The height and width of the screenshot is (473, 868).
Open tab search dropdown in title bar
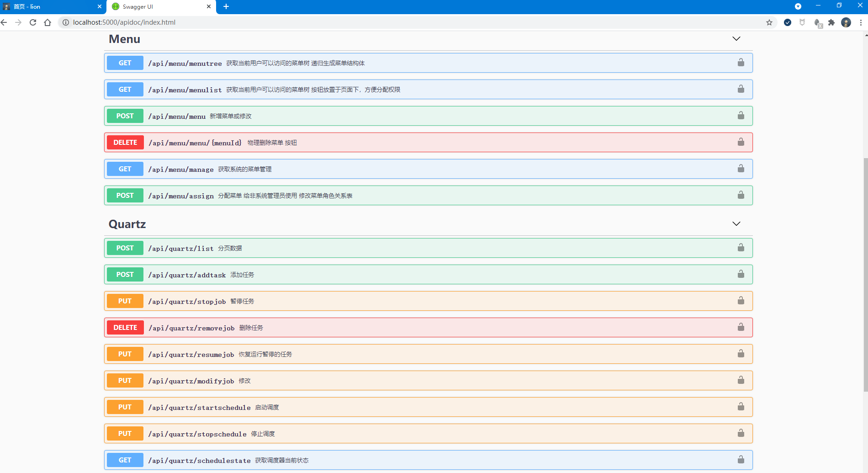(798, 6)
